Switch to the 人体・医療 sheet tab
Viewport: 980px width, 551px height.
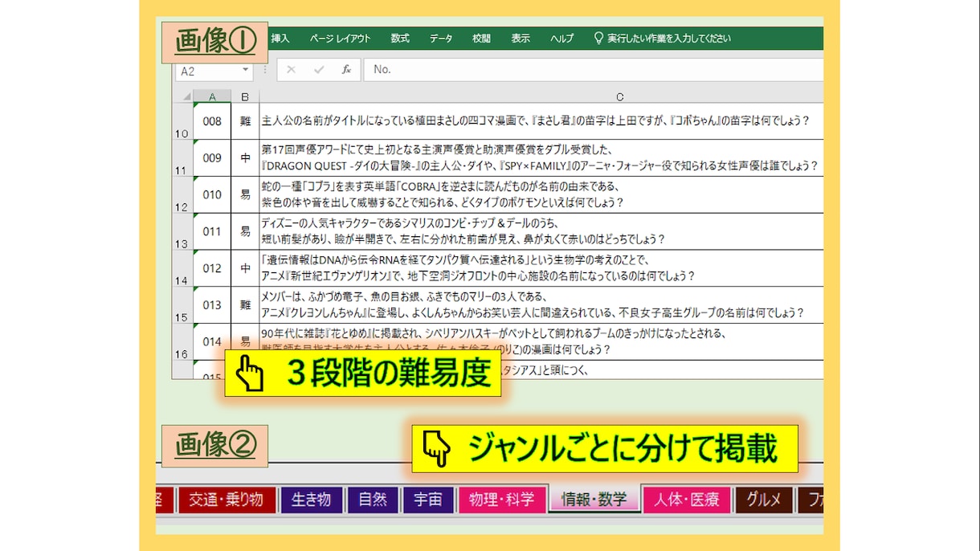pos(687,500)
